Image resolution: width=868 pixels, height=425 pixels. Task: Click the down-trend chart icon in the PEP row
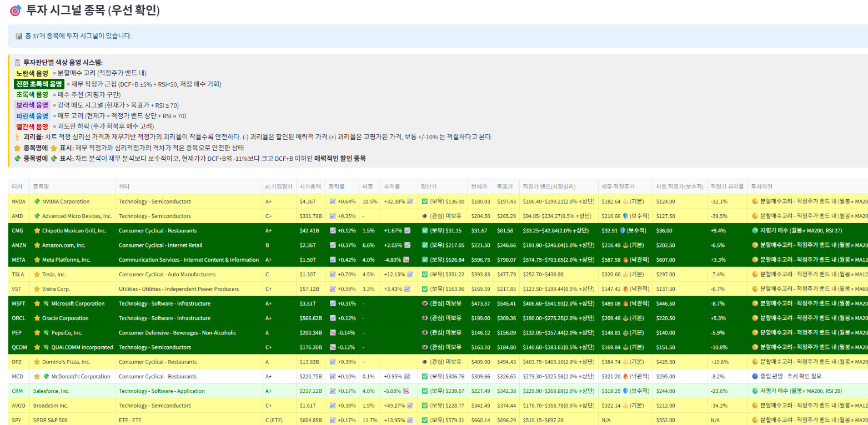click(333, 333)
